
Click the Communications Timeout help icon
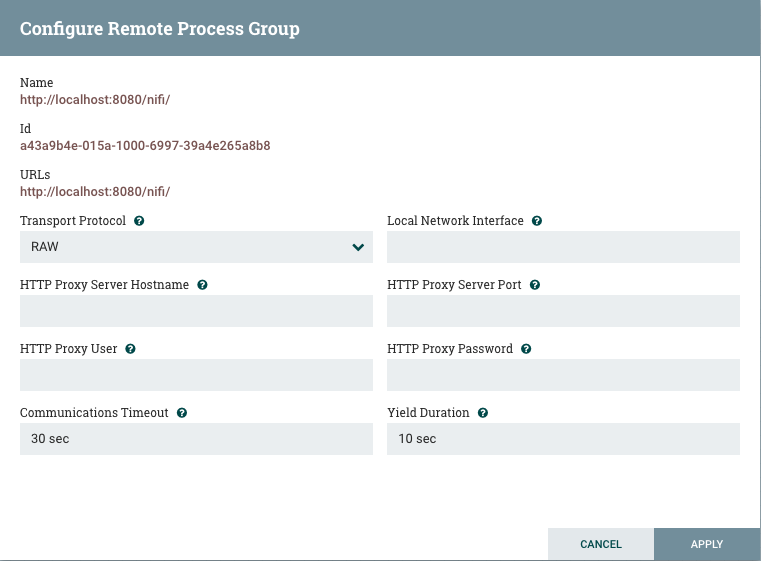(182, 413)
